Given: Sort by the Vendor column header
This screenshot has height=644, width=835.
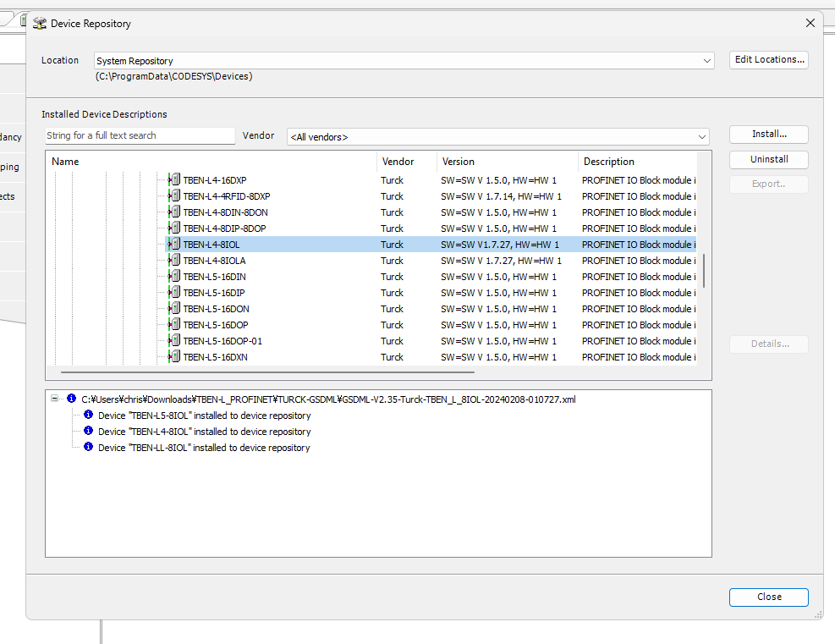Looking at the screenshot, I should [407, 162].
